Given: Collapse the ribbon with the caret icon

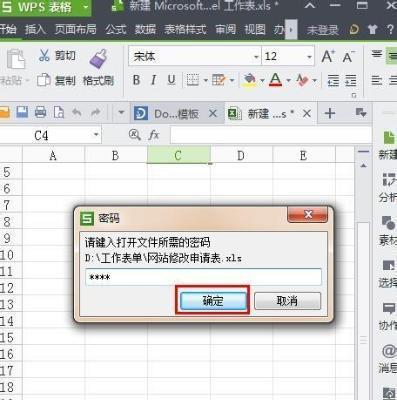Looking at the screenshot, I should [310, 5].
